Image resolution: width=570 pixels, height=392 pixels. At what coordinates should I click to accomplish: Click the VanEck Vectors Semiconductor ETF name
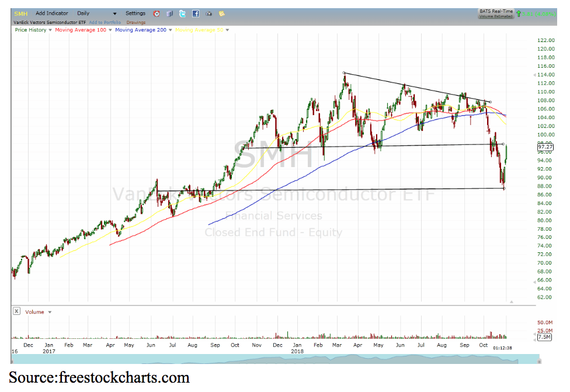point(50,23)
